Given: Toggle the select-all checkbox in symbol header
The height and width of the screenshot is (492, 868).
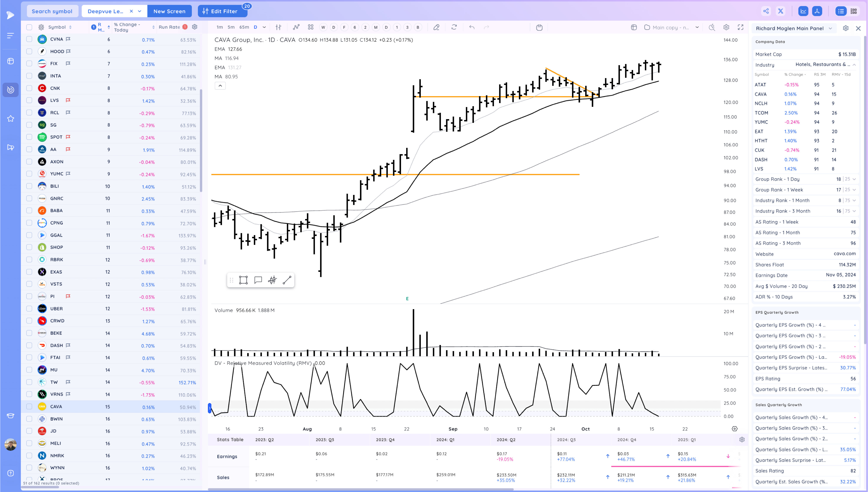Looking at the screenshot, I should point(29,27).
